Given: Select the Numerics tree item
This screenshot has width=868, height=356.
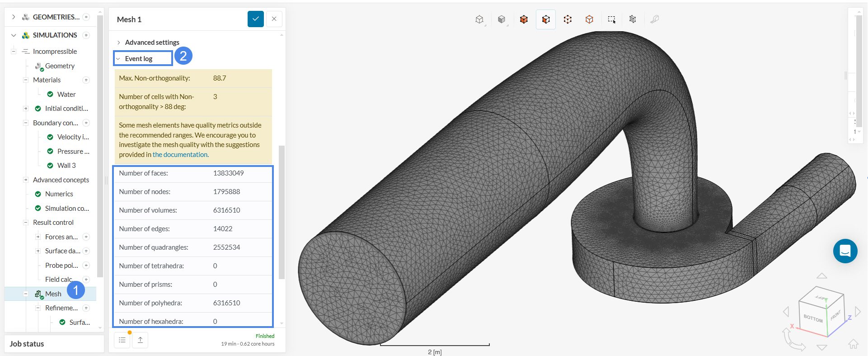Looking at the screenshot, I should point(59,194).
